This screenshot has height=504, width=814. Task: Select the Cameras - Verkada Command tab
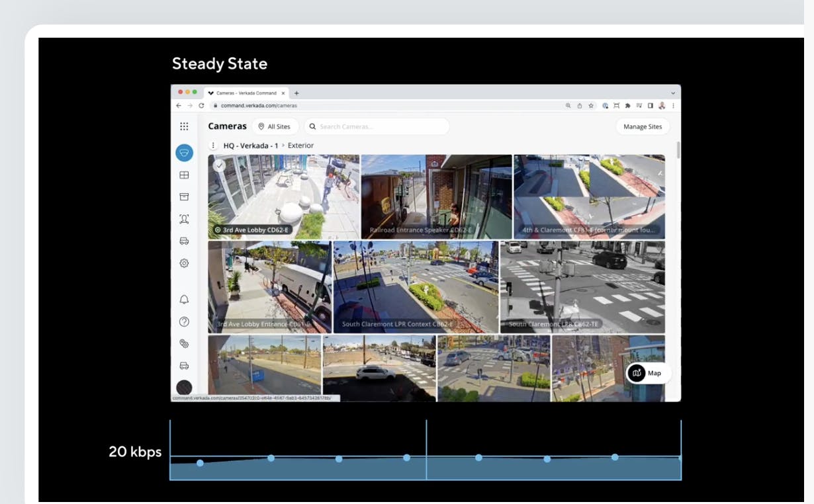(x=246, y=93)
